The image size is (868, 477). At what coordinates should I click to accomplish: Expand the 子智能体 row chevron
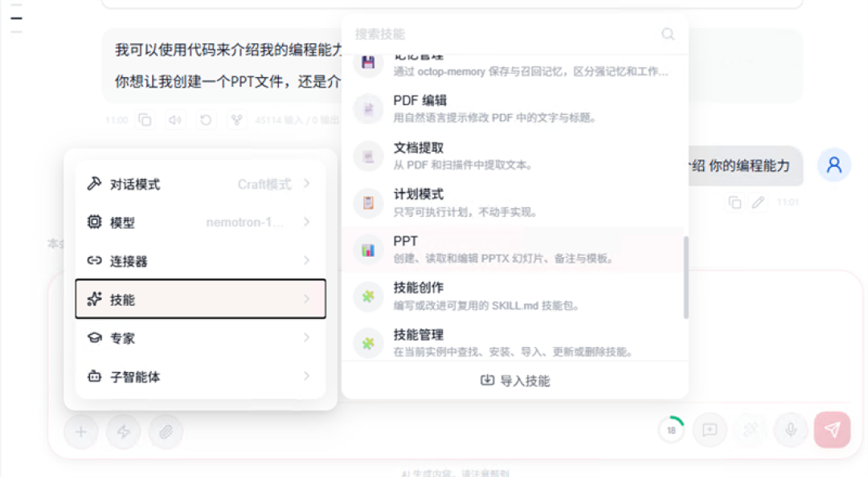(307, 377)
